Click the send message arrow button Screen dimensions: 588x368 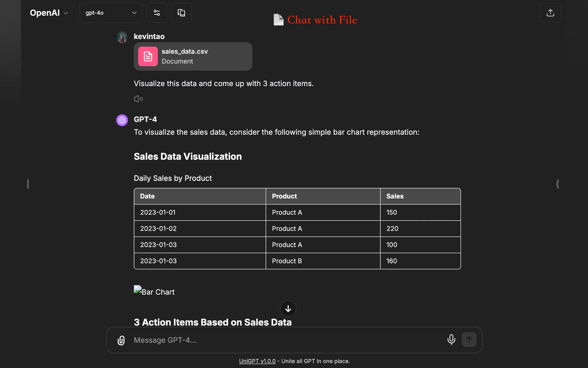[x=469, y=339]
